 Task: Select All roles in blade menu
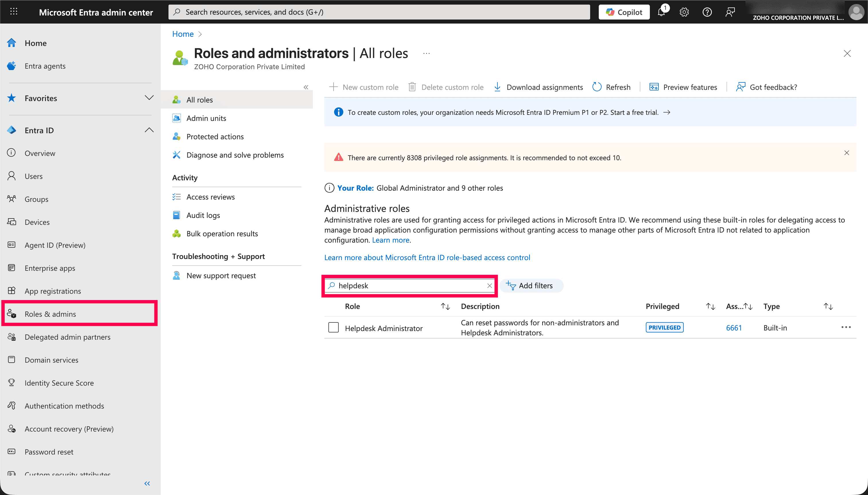pyautogui.click(x=237, y=100)
